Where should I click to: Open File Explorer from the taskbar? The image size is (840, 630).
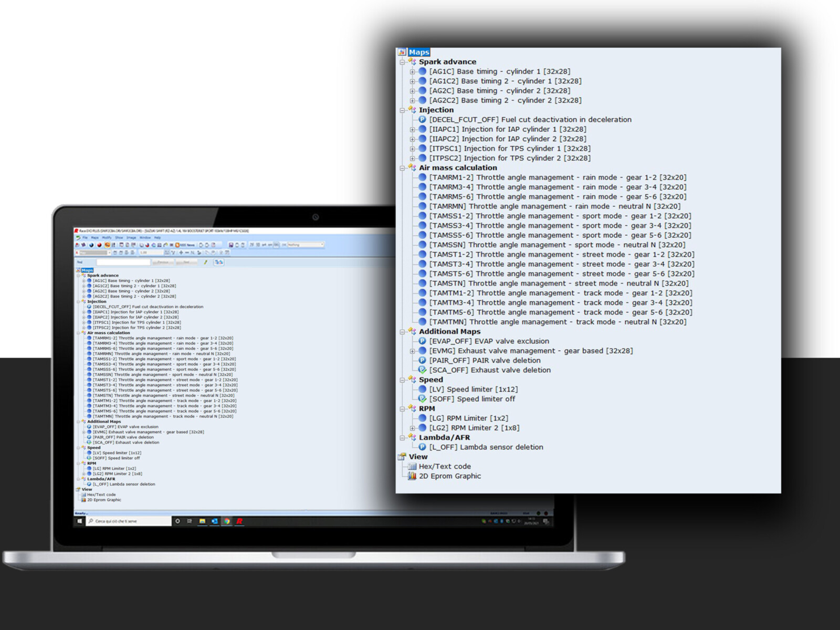202,521
